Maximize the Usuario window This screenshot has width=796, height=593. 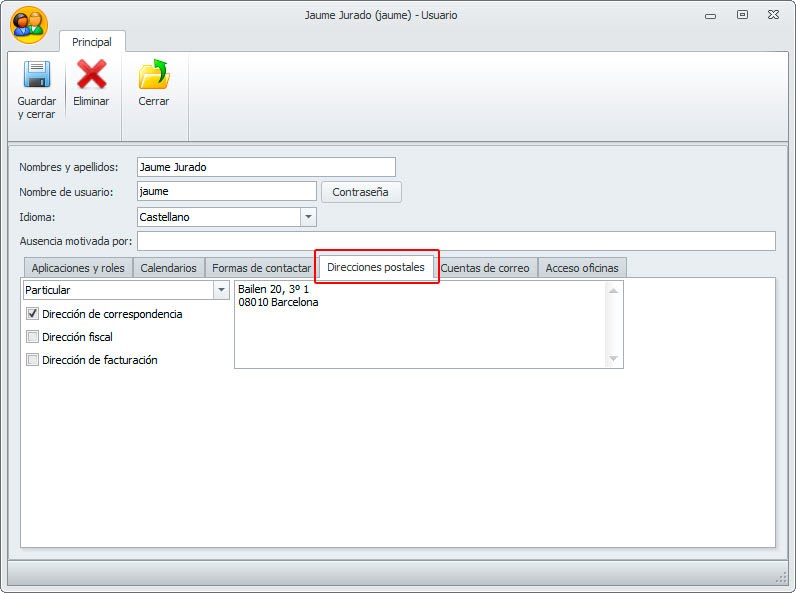[x=742, y=15]
